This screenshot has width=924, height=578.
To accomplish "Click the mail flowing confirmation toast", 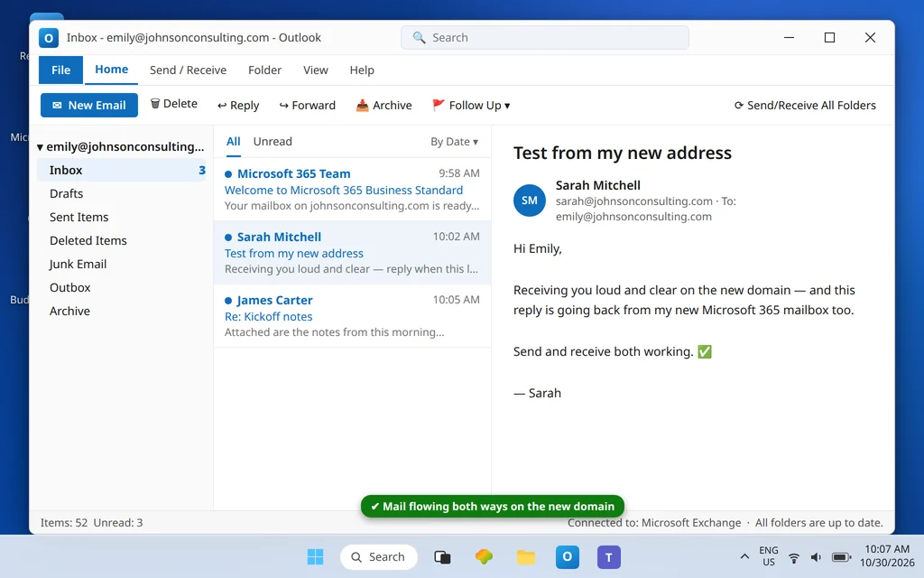I will [x=492, y=506].
